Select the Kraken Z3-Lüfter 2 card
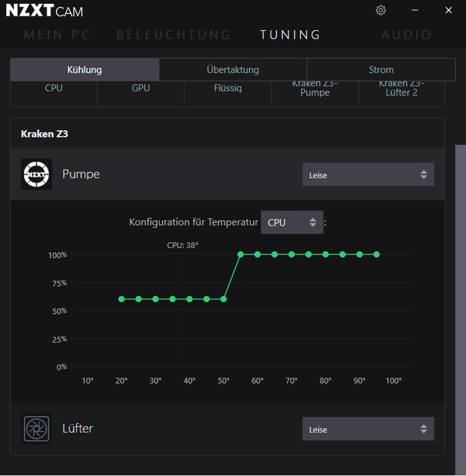 pyautogui.click(x=402, y=94)
